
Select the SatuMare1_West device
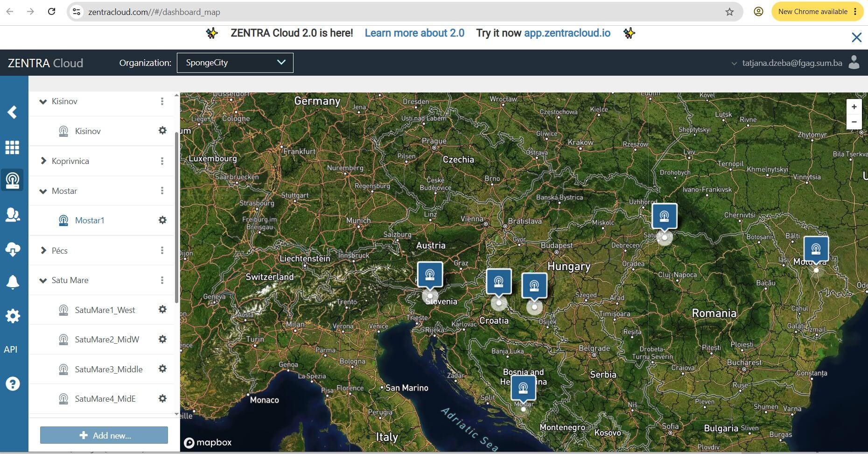105,310
